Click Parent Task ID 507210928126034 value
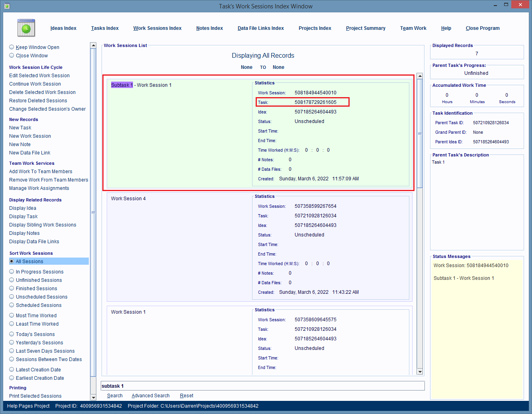Image resolution: width=532 pixels, height=414 pixels. click(491, 123)
